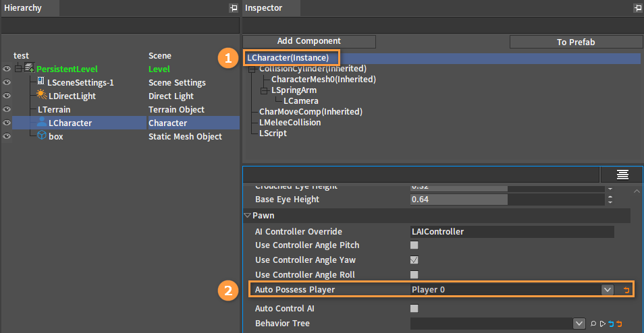Select the CollisionCylinder(Inherited) component
This screenshot has height=333, width=644.
(x=313, y=69)
